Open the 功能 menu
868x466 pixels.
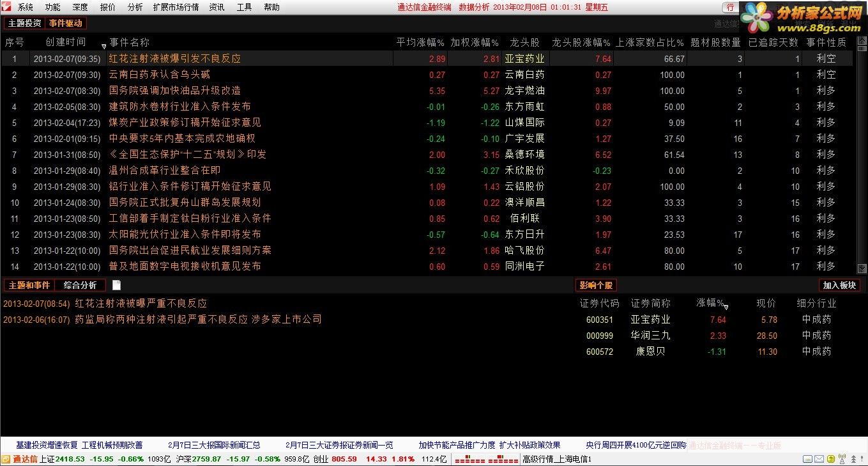tap(53, 7)
